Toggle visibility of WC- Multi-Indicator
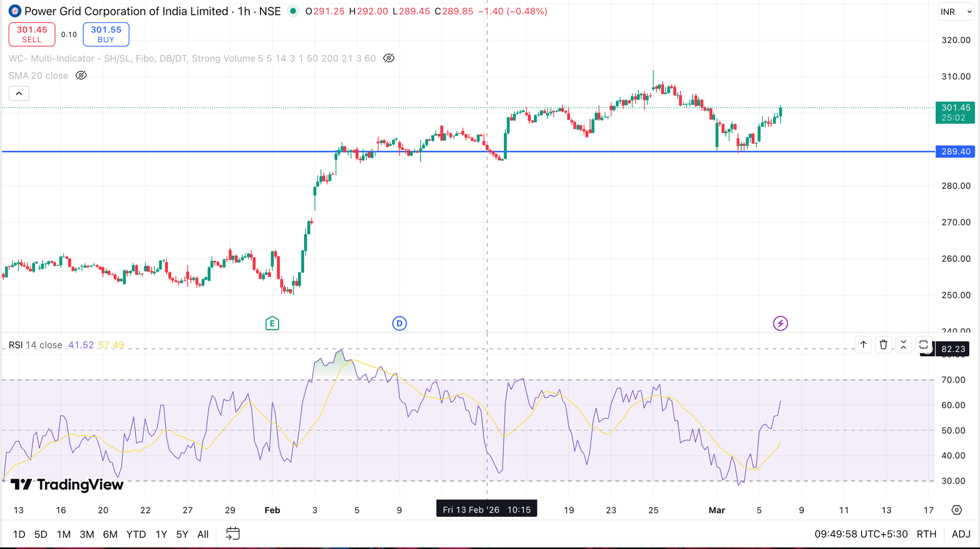This screenshot has height=549, width=980. click(x=389, y=58)
